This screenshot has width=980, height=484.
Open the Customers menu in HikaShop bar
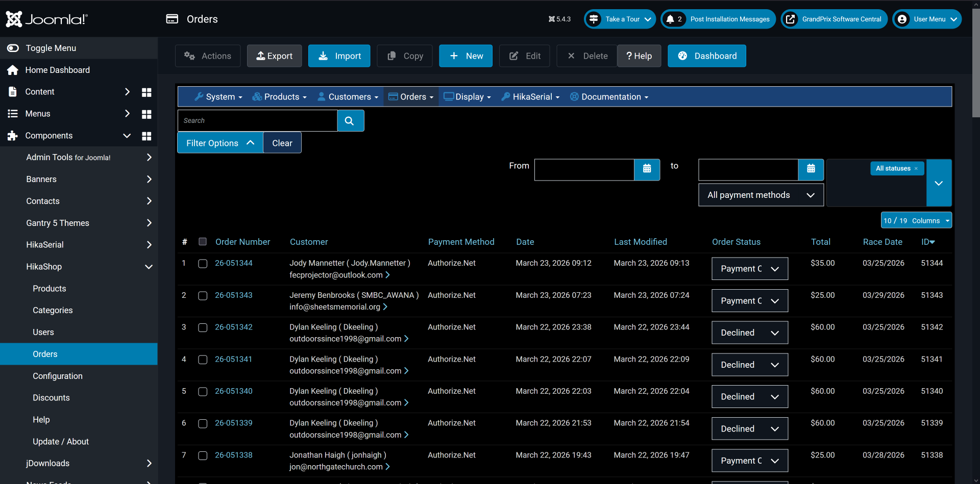(x=348, y=97)
